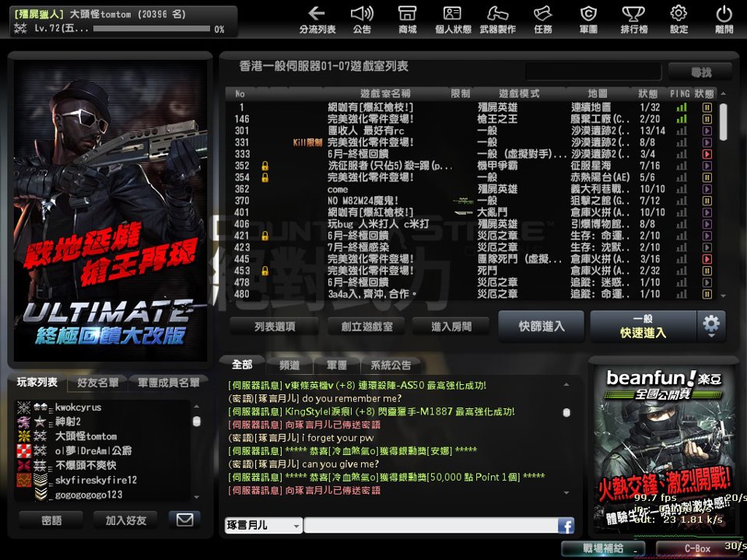Open the 好友名單 friends list tab
The width and height of the screenshot is (747, 560).
pyautogui.click(x=98, y=383)
